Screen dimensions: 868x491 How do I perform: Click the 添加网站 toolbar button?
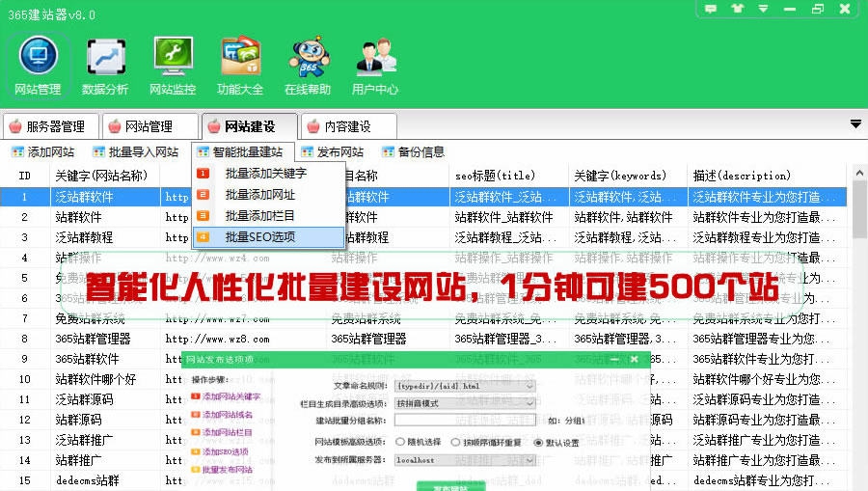[x=43, y=151]
